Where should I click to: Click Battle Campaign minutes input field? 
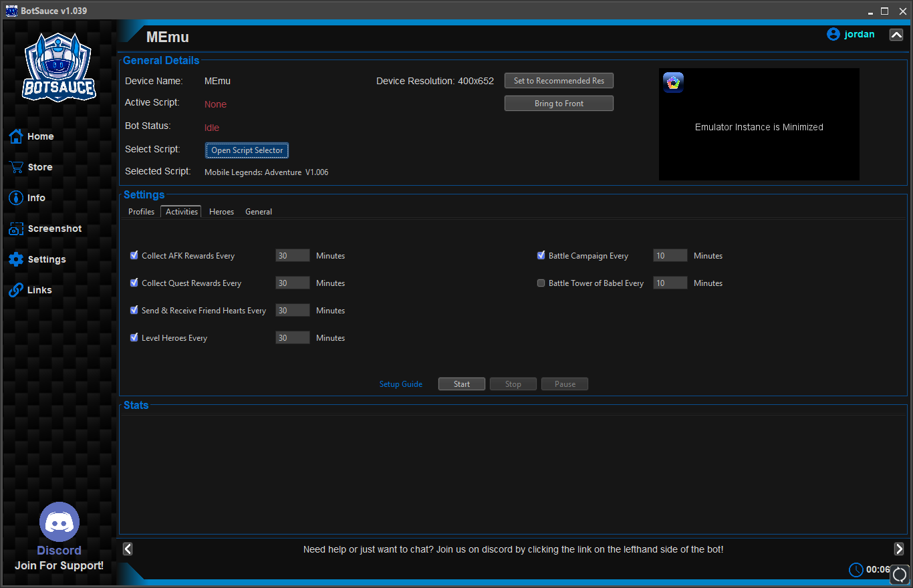(670, 256)
